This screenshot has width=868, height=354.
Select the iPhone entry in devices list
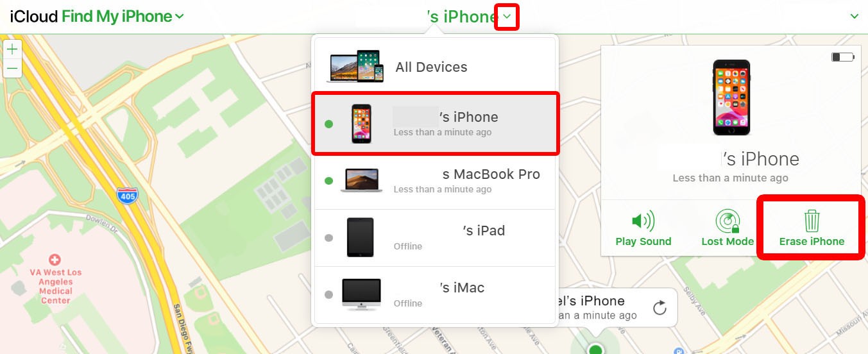coord(435,124)
